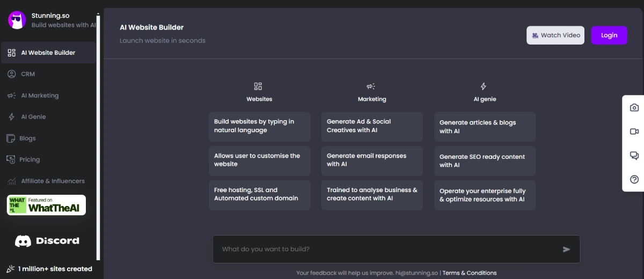Click the camera screenshot icon on right panel
644x279 pixels.
click(x=634, y=108)
